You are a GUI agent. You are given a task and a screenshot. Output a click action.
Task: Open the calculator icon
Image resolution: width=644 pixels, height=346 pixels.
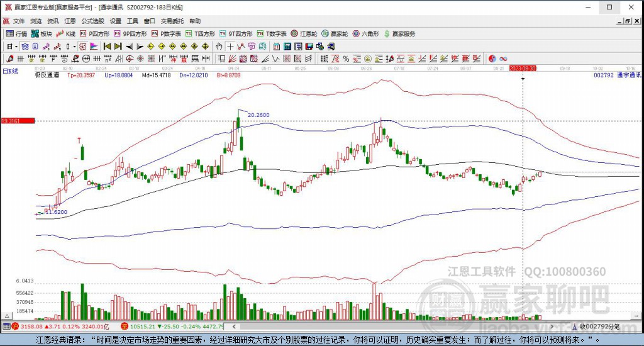pyautogui.click(x=287, y=47)
